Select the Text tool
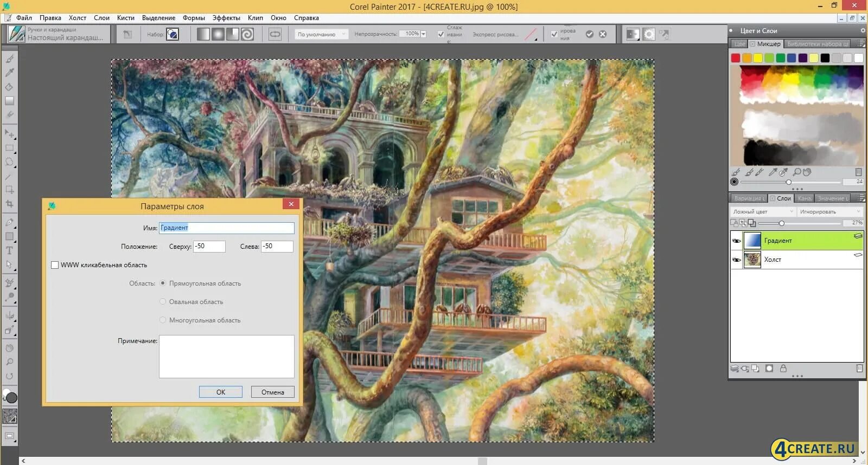This screenshot has height=465, width=868. [x=9, y=250]
